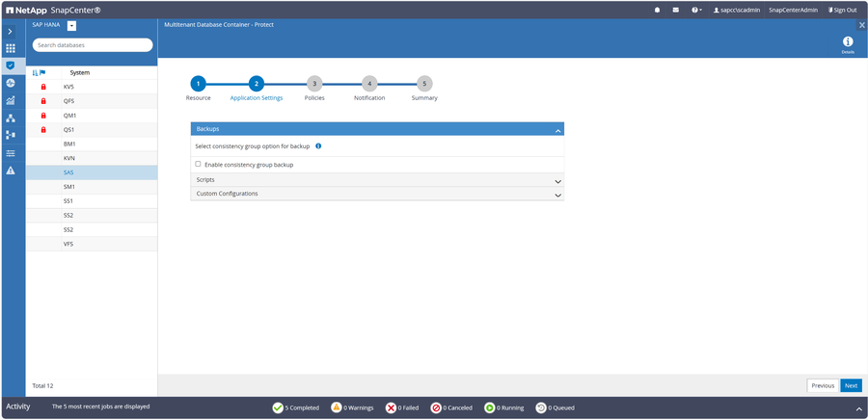This screenshot has width=868, height=420.
Task: Click the System column header
Action: point(80,72)
